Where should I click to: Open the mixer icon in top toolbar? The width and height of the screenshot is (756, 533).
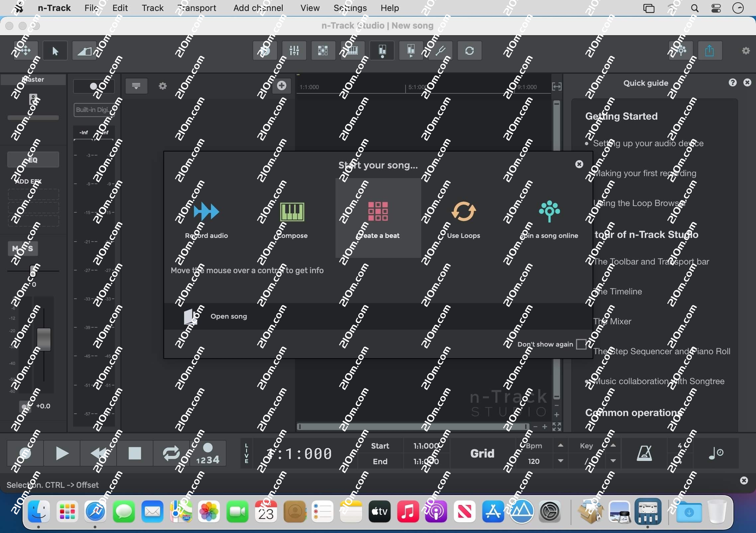[x=294, y=51]
